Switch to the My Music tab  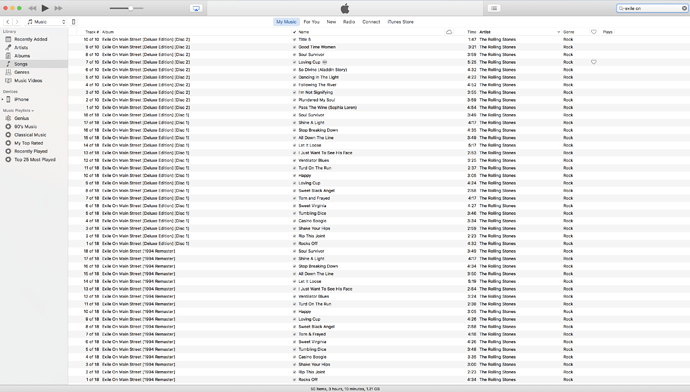click(286, 22)
